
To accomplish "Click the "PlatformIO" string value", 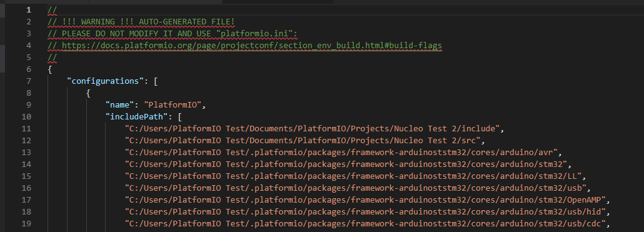I will pyautogui.click(x=173, y=104).
